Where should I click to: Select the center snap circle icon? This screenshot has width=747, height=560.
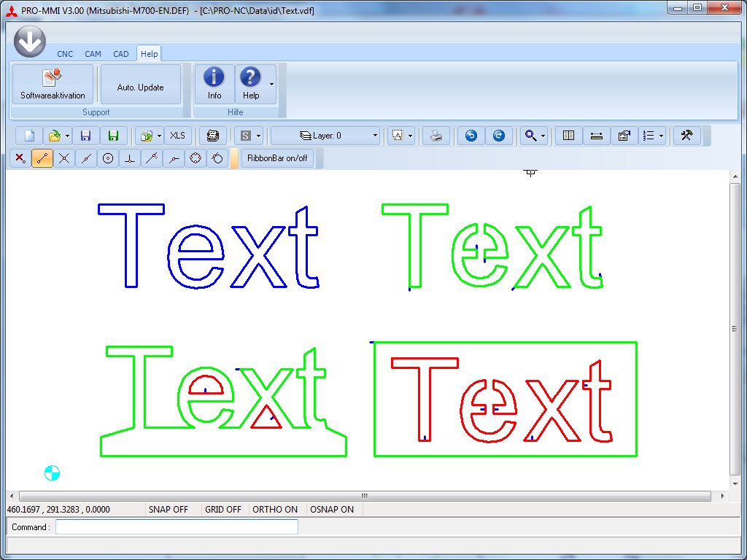[x=108, y=158]
